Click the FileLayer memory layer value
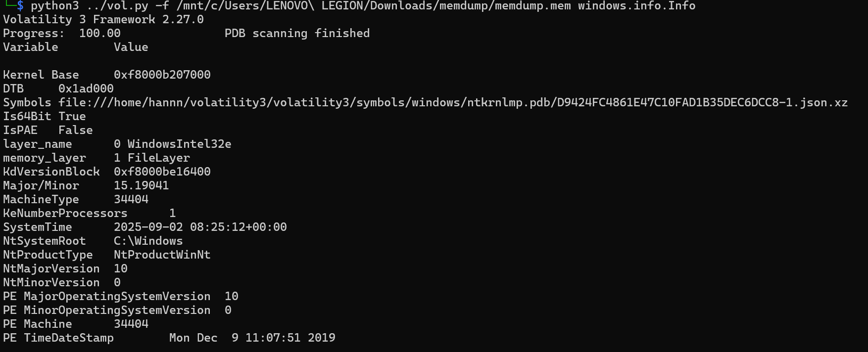This screenshot has height=352, width=868. coord(158,158)
